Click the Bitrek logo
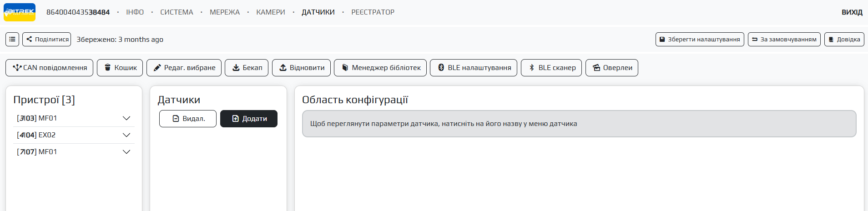 click(x=20, y=12)
